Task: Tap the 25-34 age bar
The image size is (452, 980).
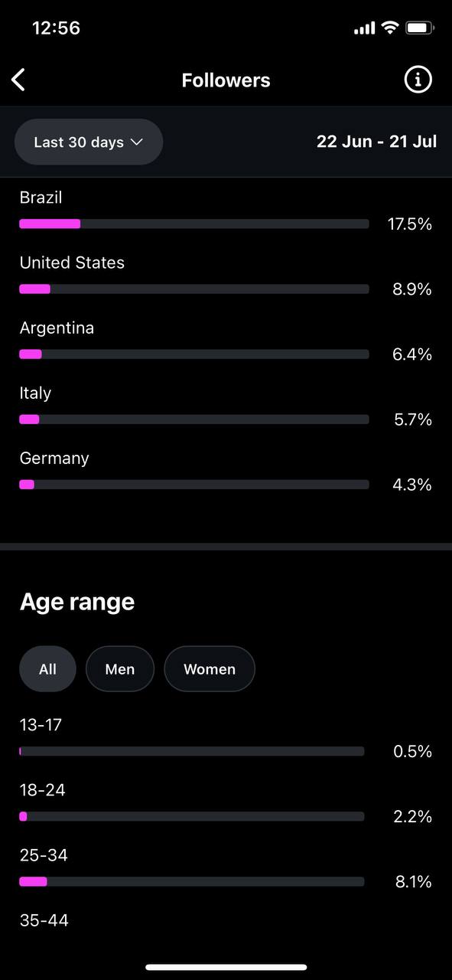Action: 192,881
